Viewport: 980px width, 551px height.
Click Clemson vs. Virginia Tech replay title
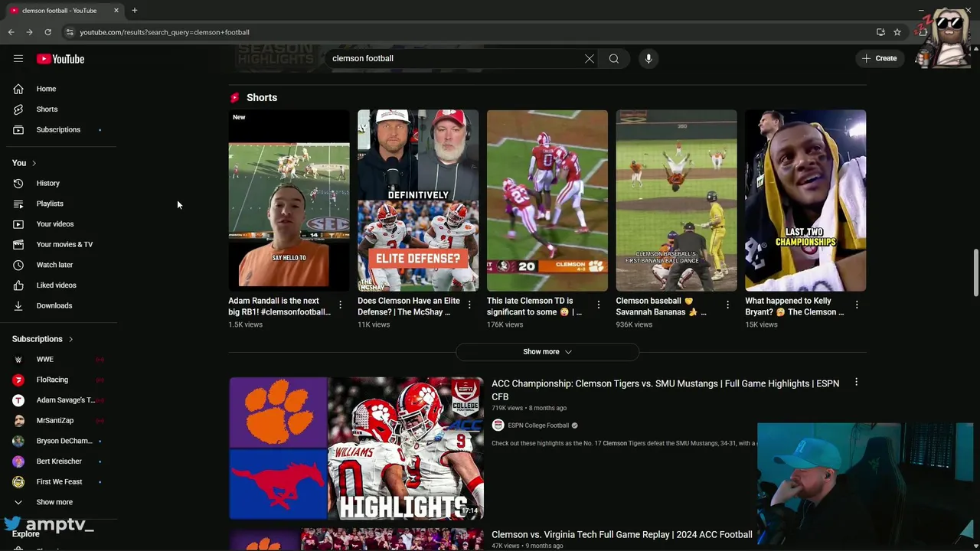click(622, 535)
